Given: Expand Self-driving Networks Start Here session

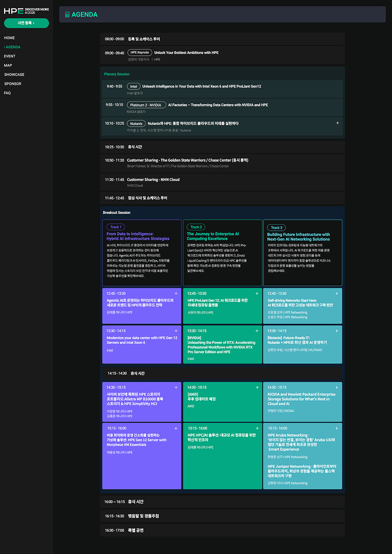Looking at the screenshot, I should tap(337, 293).
